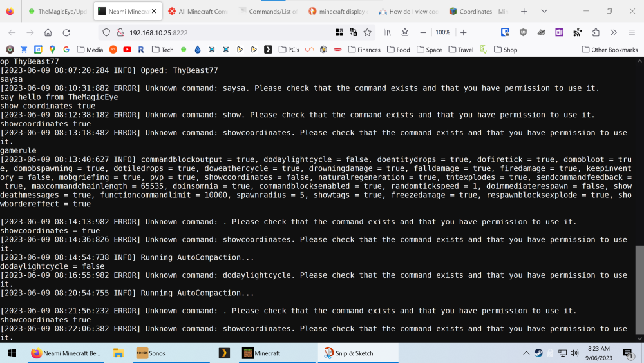The image size is (644, 363).
Task: Open the uBlock shield extension icon
Action: [523, 32]
